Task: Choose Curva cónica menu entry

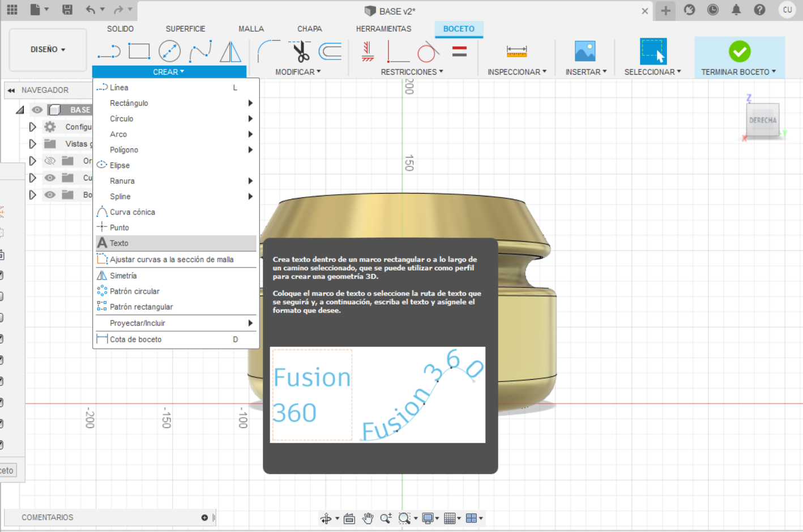Action: point(176,212)
